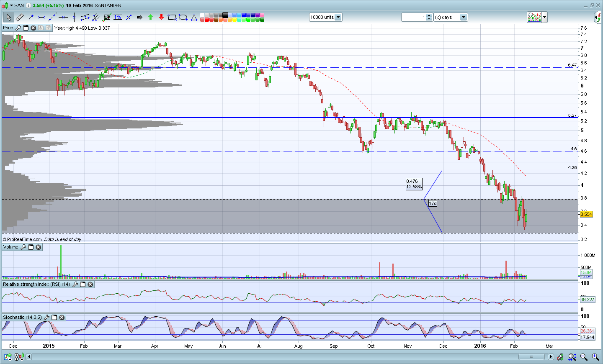Click the horizontal scrollbar thumb
This screenshot has height=364, width=603.
(x=531, y=357)
